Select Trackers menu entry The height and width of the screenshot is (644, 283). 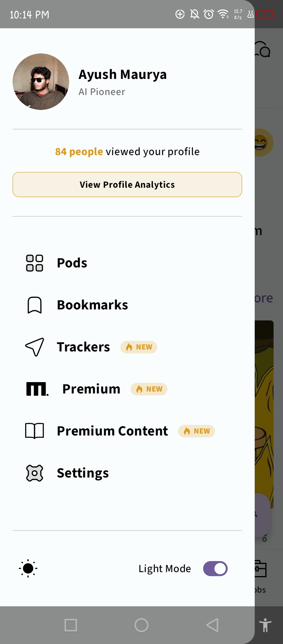pos(83,347)
